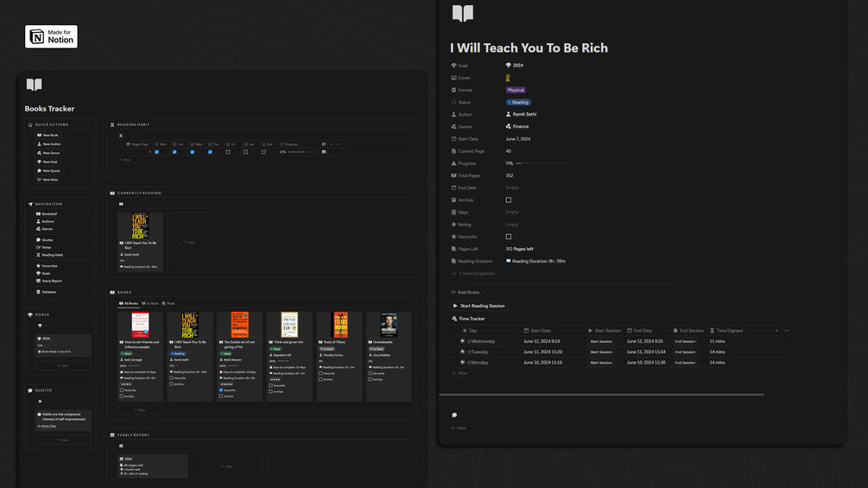
Task: Click the Ramit Sethi author value in properties
Action: [521, 115]
